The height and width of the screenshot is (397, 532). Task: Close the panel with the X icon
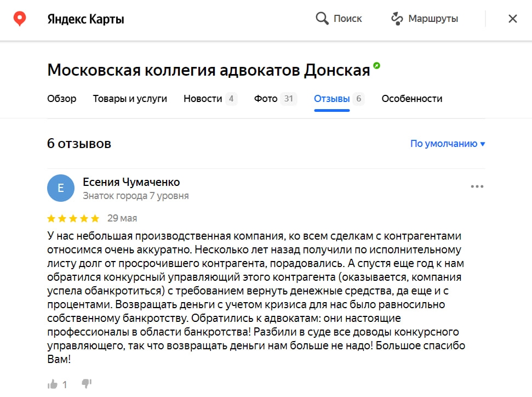click(512, 19)
